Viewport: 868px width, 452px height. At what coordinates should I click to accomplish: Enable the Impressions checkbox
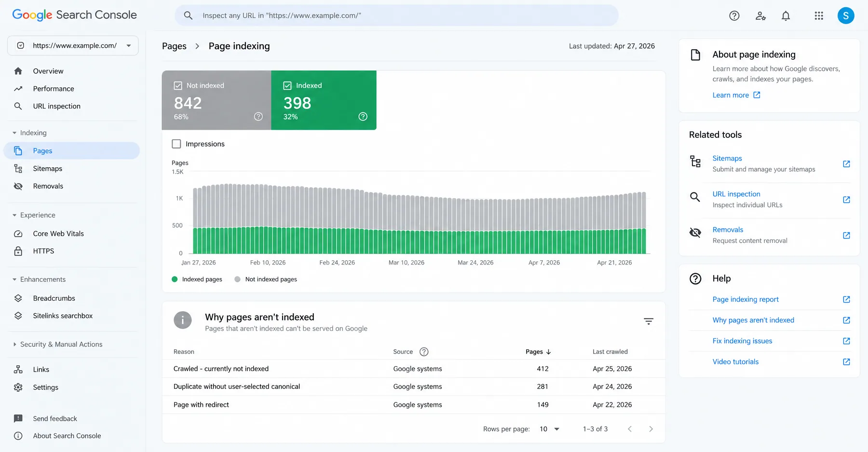point(176,144)
